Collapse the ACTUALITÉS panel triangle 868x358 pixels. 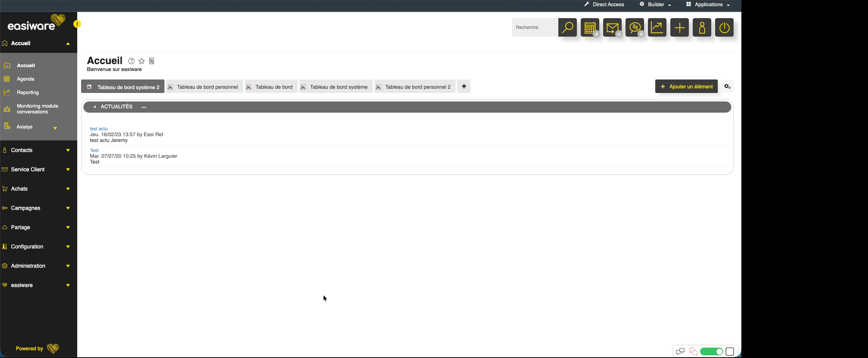click(95, 107)
